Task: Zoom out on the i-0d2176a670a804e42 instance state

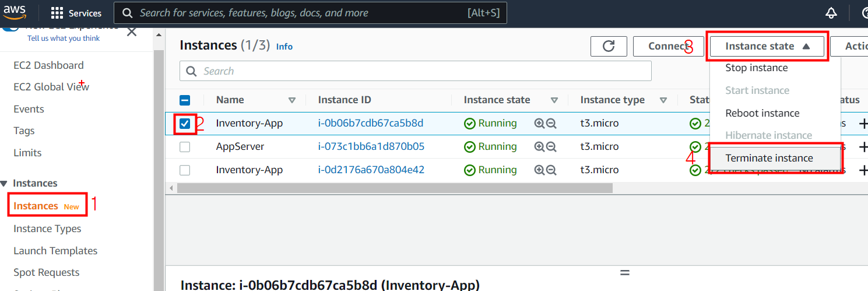Action: click(x=551, y=170)
